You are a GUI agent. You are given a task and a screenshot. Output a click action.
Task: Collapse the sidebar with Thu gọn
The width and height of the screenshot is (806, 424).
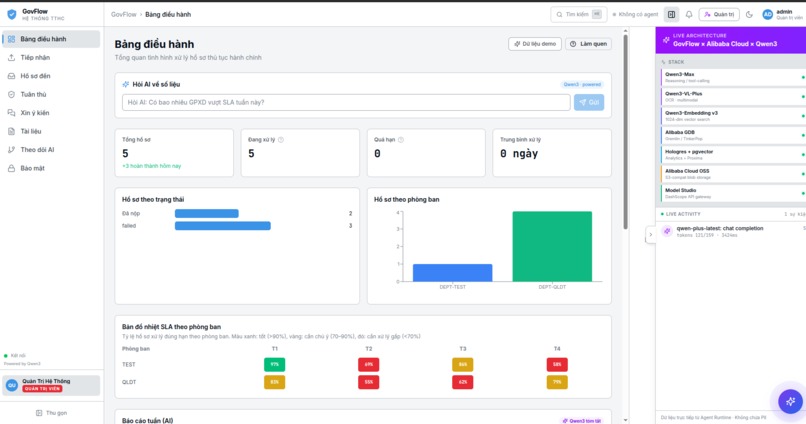pyautogui.click(x=51, y=413)
